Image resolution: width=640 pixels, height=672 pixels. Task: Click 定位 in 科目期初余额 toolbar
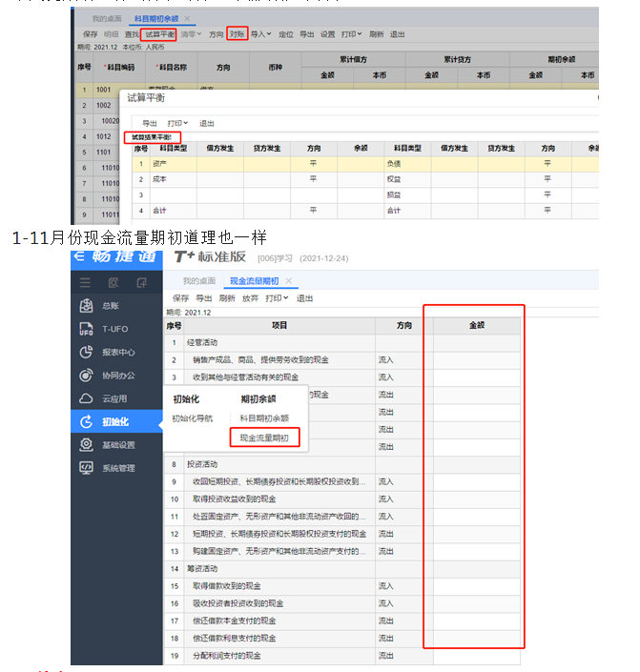click(286, 34)
